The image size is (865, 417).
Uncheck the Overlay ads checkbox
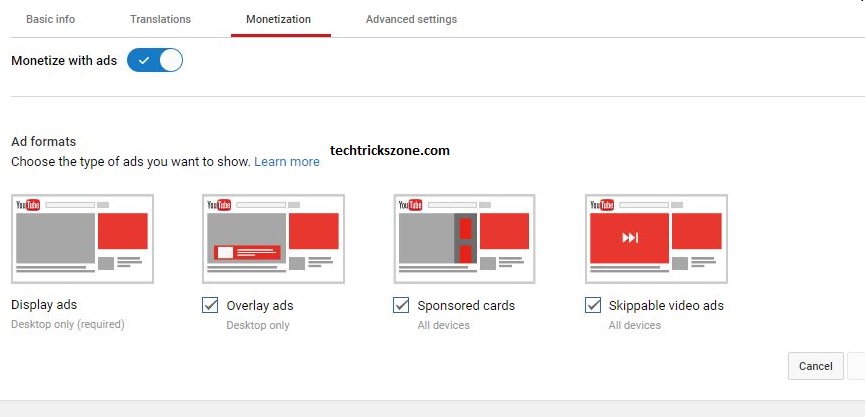(210, 305)
